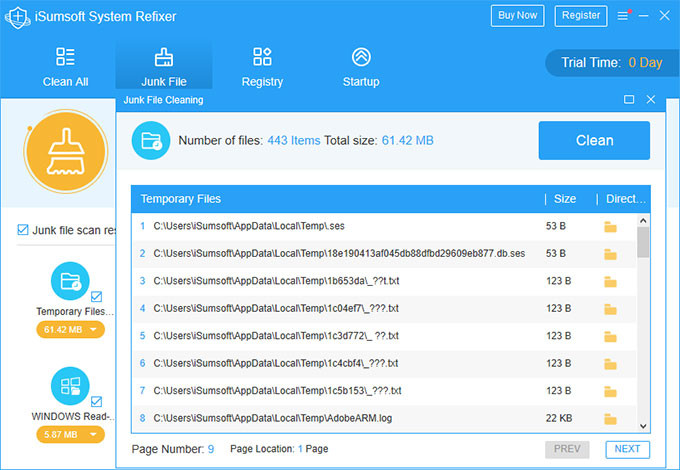Click the Size column header

pyautogui.click(x=565, y=199)
